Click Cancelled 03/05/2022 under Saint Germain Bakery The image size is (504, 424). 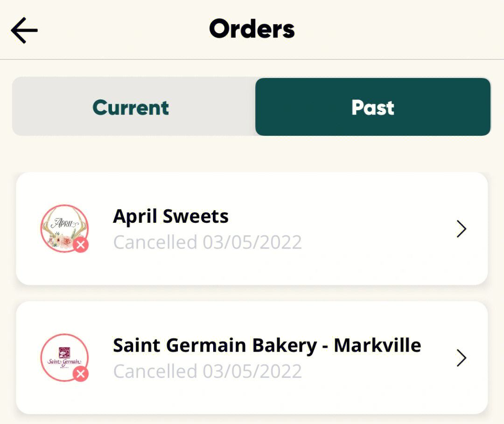point(208,372)
